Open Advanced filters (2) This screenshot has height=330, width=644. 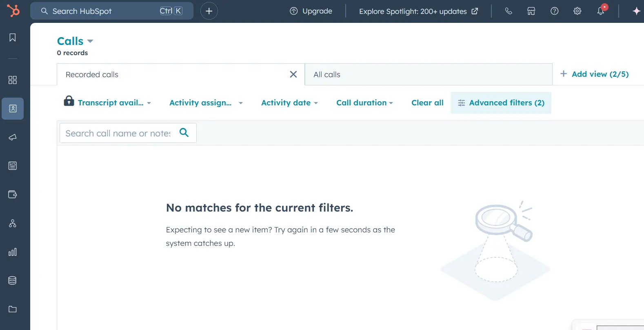[x=501, y=103]
